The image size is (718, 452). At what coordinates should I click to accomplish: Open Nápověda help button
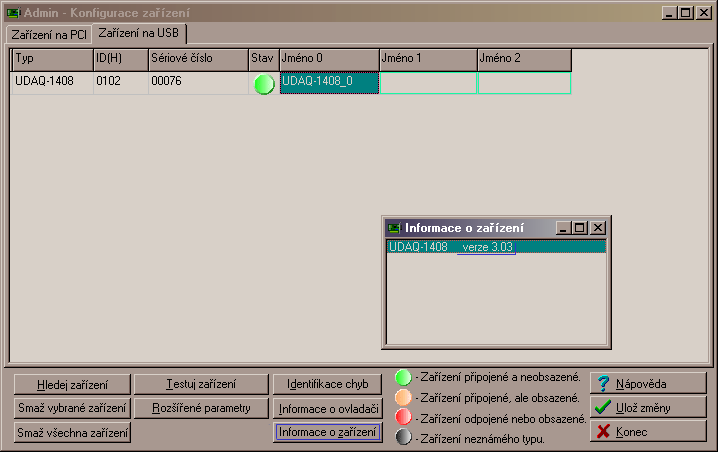[648, 383]
